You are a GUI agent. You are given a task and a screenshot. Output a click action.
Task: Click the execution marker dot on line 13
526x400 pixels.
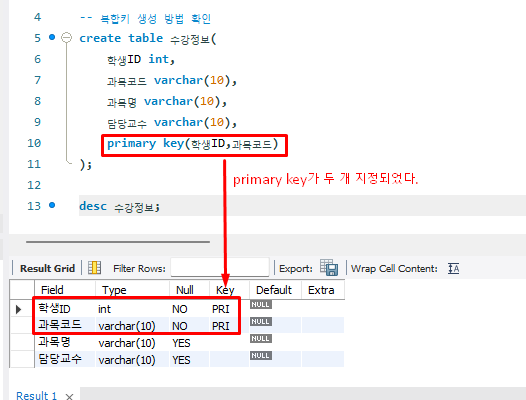(x=52, y=205)
